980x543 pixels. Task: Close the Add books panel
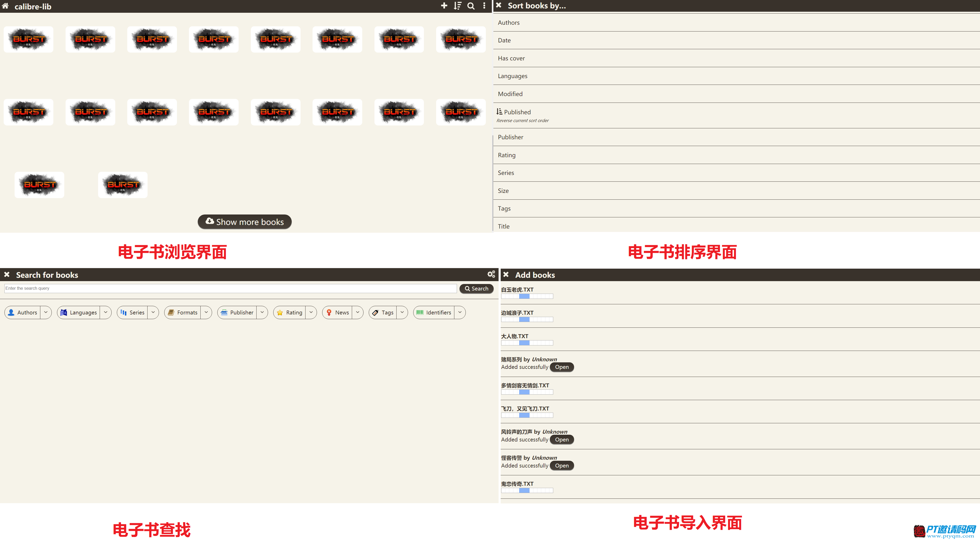pyautogui.click(x=506, y=274)
